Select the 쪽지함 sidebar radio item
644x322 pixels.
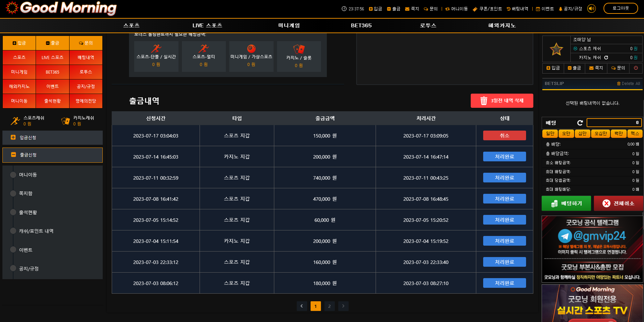(13, 193)
